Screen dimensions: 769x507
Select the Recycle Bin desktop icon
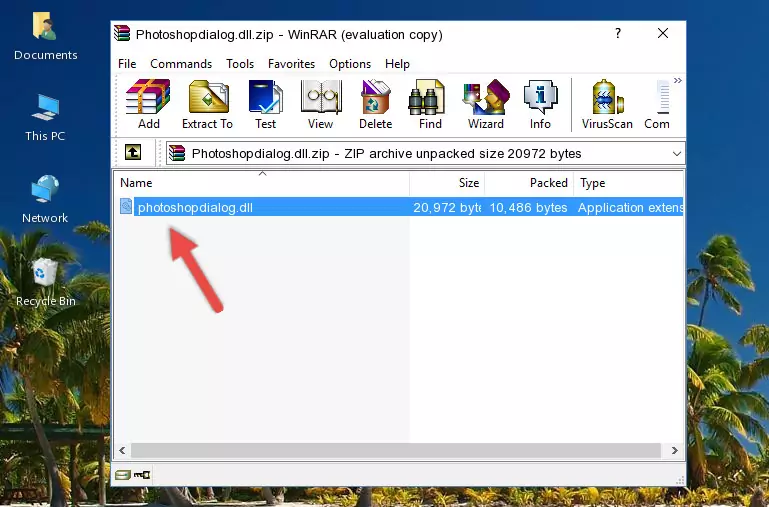45,282
